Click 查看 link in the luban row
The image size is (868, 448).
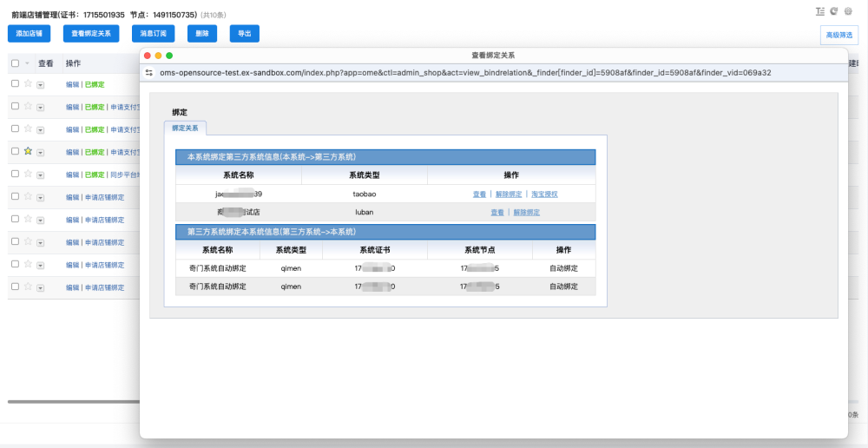pos(497,212)
